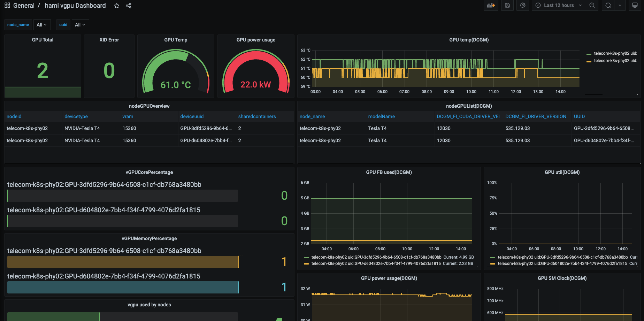Click the GPU util(DCGM) panel title
This screenshot has width=644, height=321.
click(562, 172)
